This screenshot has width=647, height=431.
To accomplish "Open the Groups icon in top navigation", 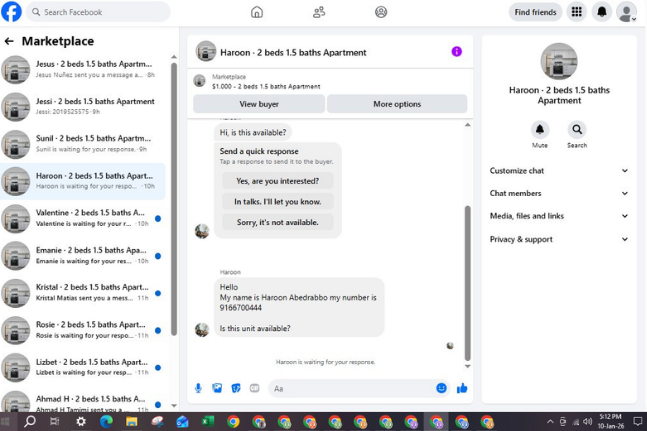I will (381, 12).
